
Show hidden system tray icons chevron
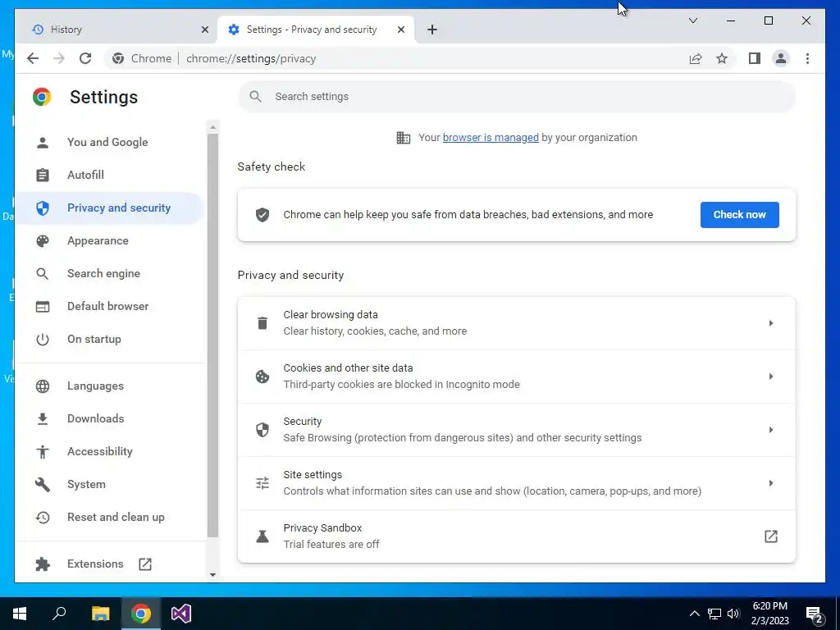pyautogui.click(x=694, y=614)
